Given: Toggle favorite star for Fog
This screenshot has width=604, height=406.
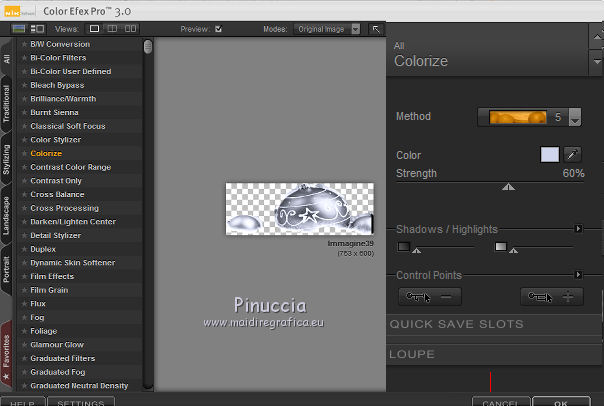Looking at the screenshot, I should point(24,317).
